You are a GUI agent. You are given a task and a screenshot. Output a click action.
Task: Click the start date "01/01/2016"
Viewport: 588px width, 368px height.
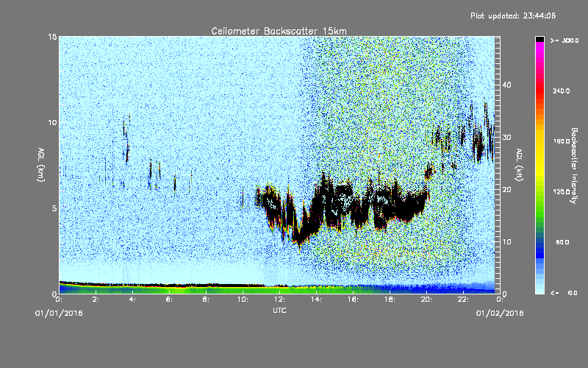(59, 314)
